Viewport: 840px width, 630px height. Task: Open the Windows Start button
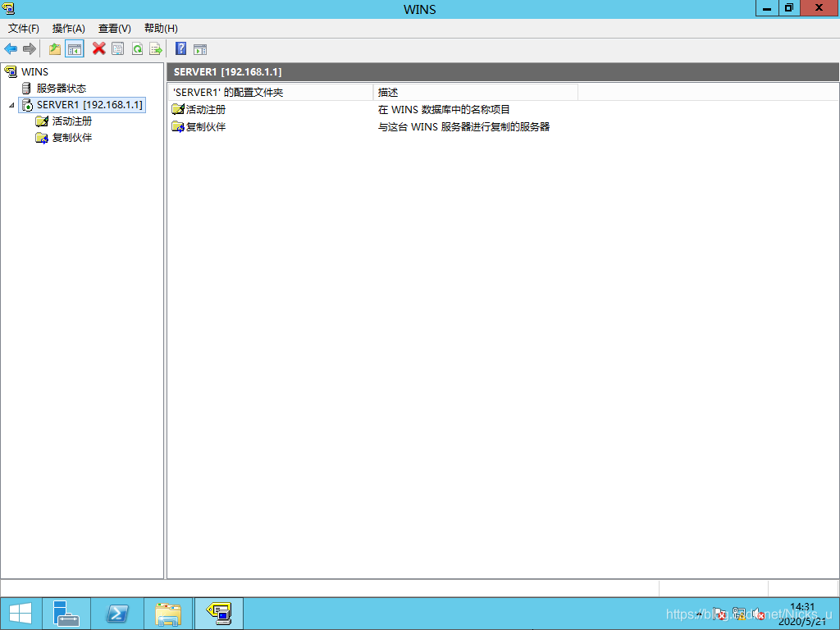click(21, 614)
